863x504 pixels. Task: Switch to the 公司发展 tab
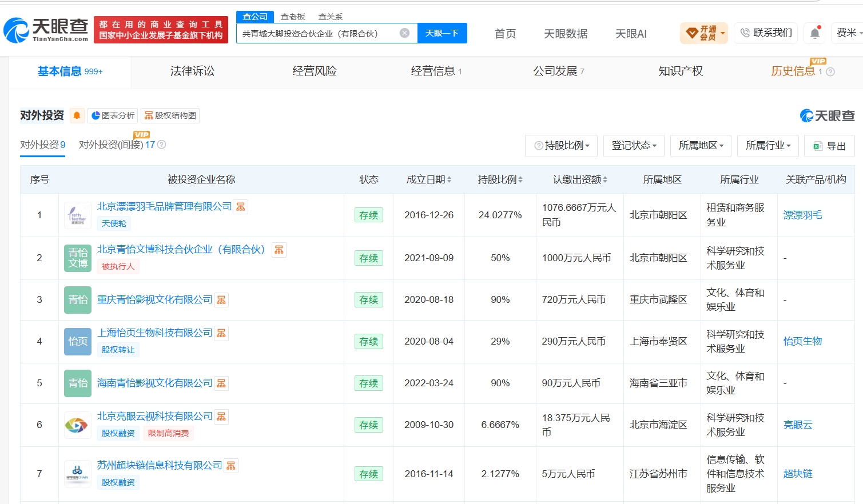point(559,71)
